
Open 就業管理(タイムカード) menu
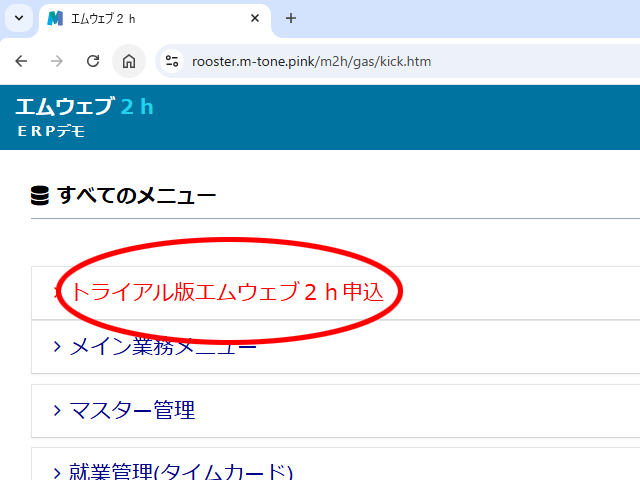click(181, 472)
